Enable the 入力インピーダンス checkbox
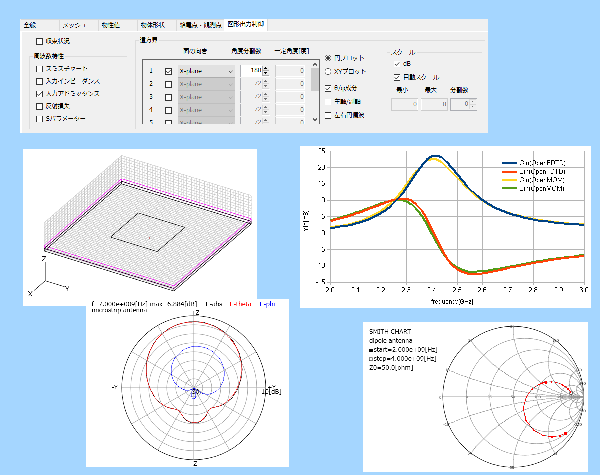Screen dimensions: 600x475 (39, 82)
